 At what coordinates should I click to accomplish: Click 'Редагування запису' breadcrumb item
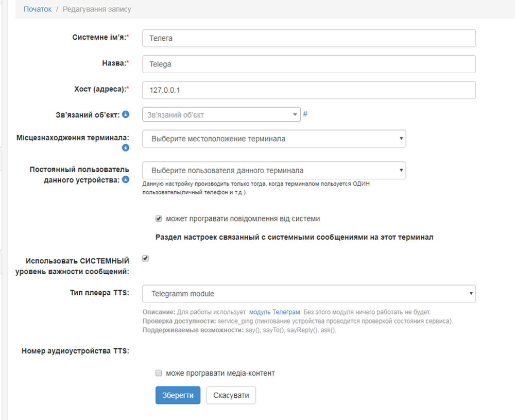coord(96,9)
